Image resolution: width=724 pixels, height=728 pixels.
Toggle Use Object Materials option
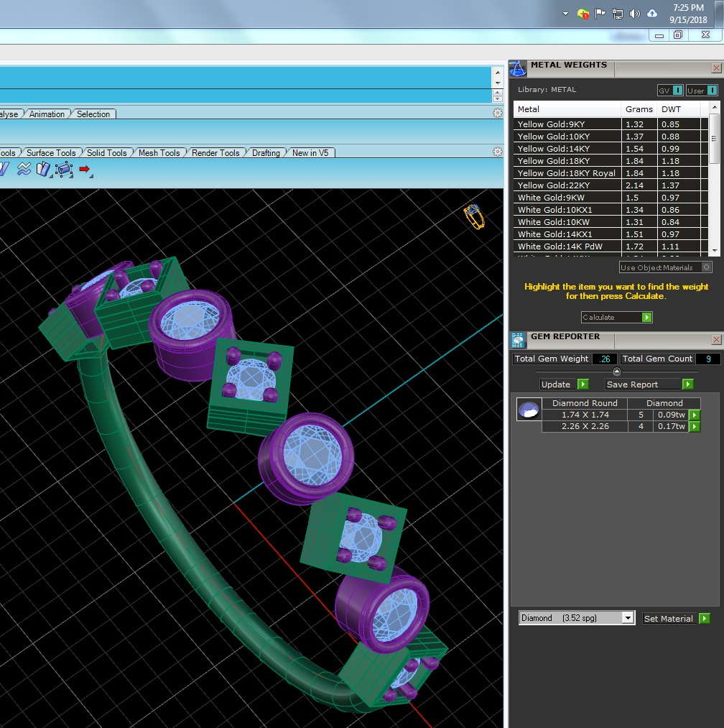click(x=666, y=267)
